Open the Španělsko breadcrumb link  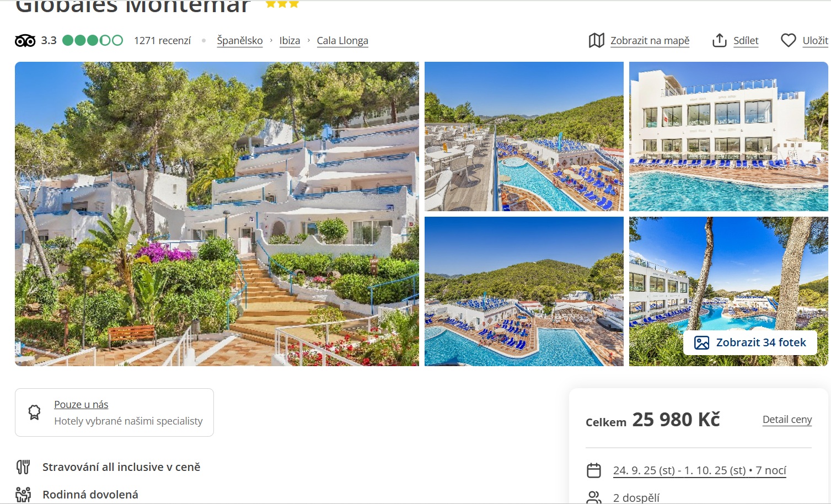click(x=240, y=41)
